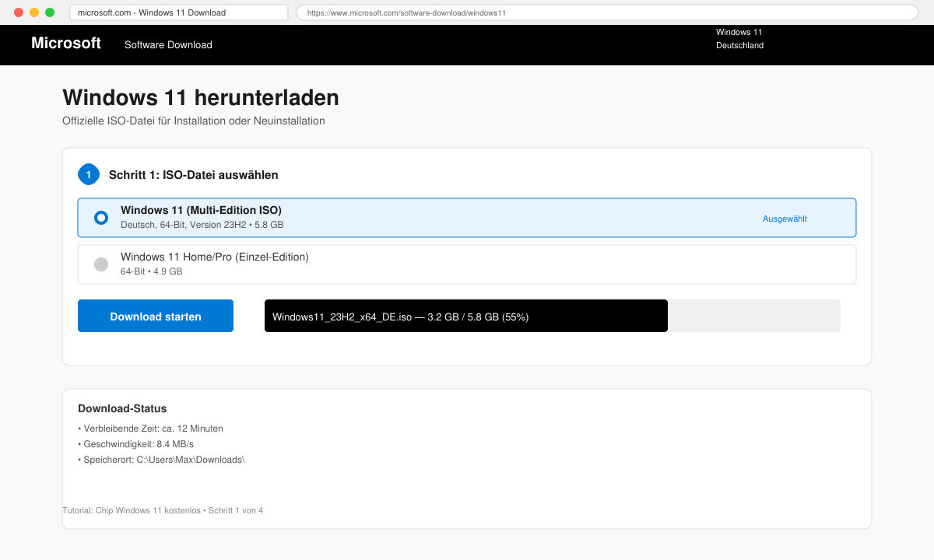Viewport: 934px width, 560px height.
Task: Click the red close window button
Action: [19, 12]
